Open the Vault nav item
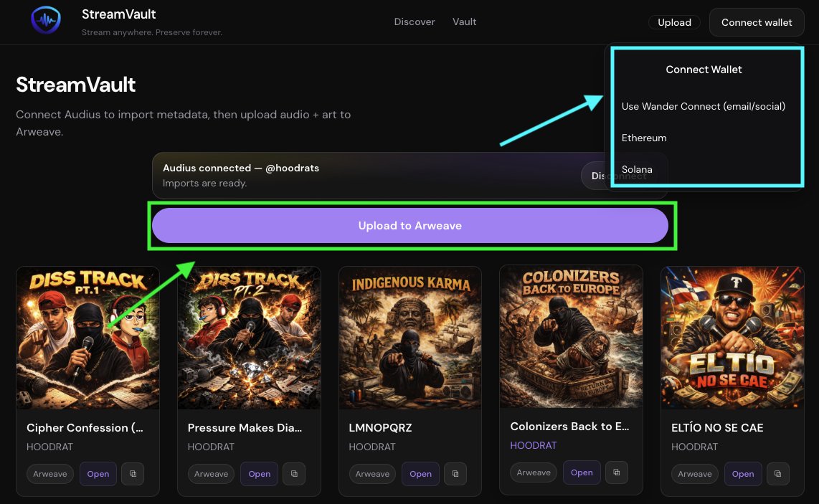This screenshot has width=819, height=504. click(464, 22)
